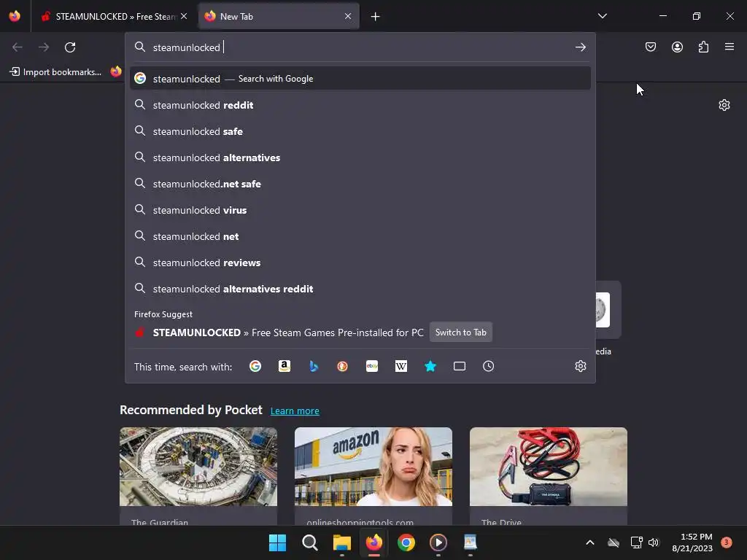The height and width of the screenshot is (560, 747).
Task: Click 'Recommended by Pocket' heading
Action: [191, 410]
